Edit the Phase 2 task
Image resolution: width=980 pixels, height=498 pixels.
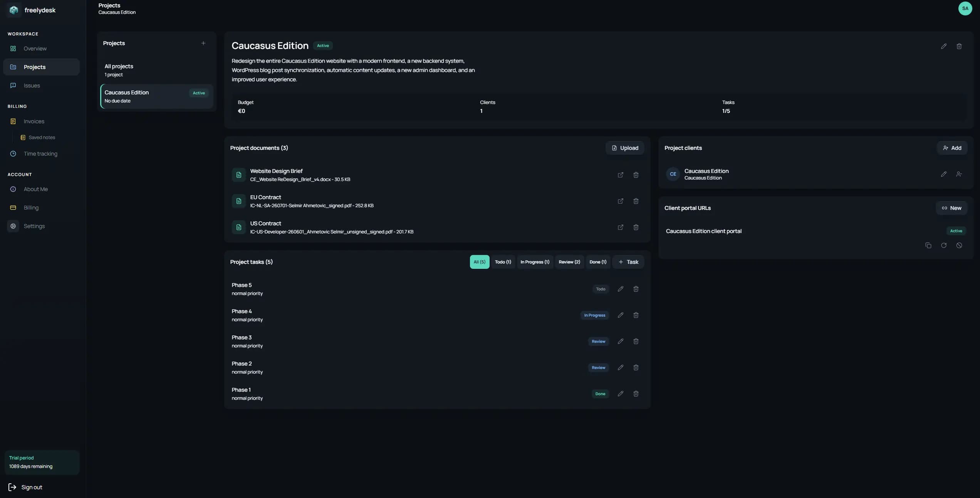click(621, 367)
